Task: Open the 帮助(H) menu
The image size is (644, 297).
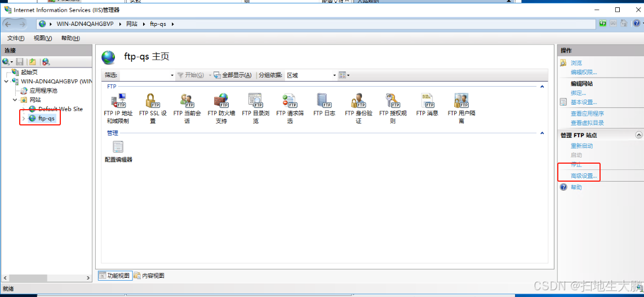Action: tap(70, 38)
